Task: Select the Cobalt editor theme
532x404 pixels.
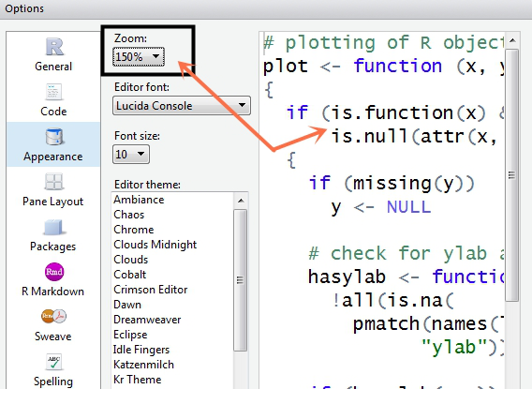Action: coord(129,275)
